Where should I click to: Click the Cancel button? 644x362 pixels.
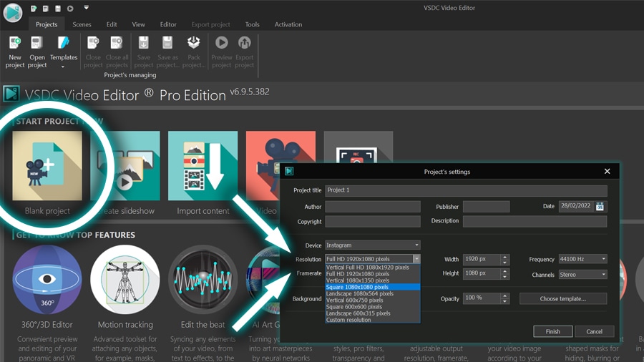point(595,332)
